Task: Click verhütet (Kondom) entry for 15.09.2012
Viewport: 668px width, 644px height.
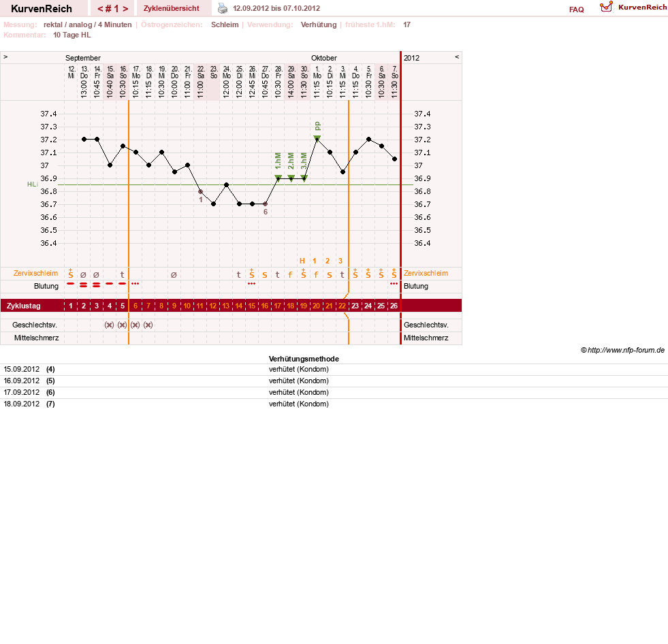Action: tap(299, 369)
